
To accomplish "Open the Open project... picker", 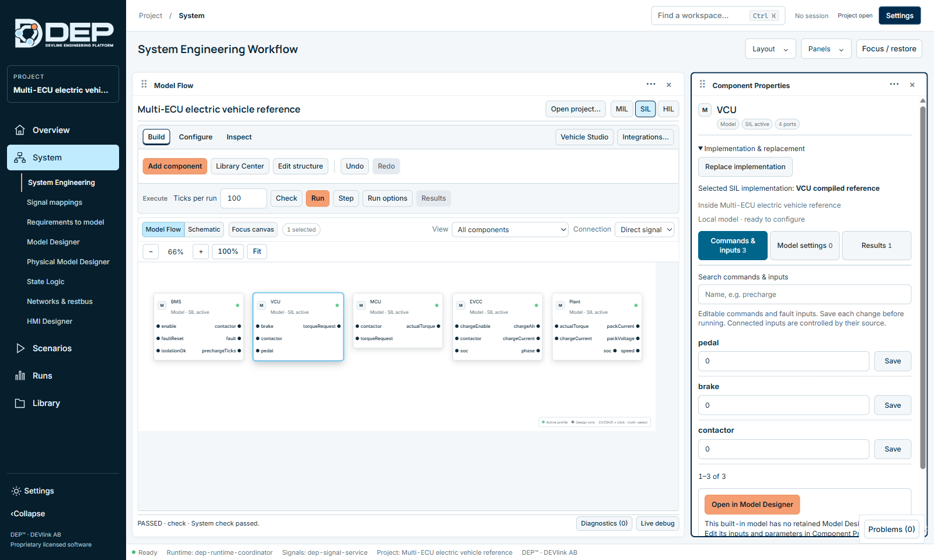I will click(x=576, y=109).
